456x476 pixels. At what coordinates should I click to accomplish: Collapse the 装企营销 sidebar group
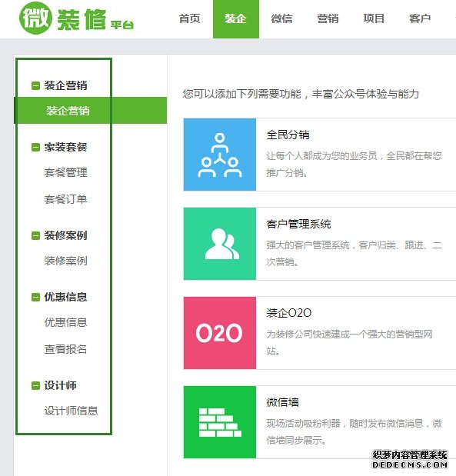pos(35,85)
